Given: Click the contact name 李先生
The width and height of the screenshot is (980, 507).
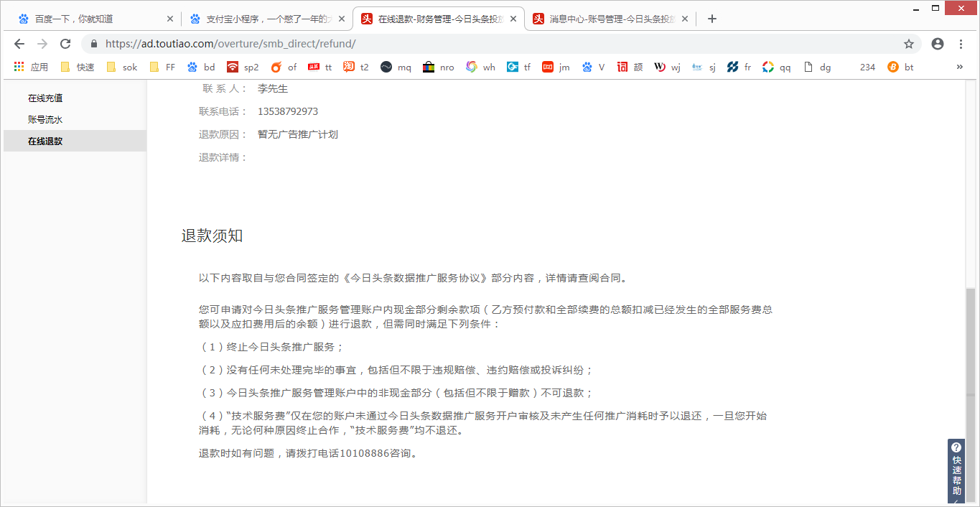Looking at the screenshot, I should point(273,88).
